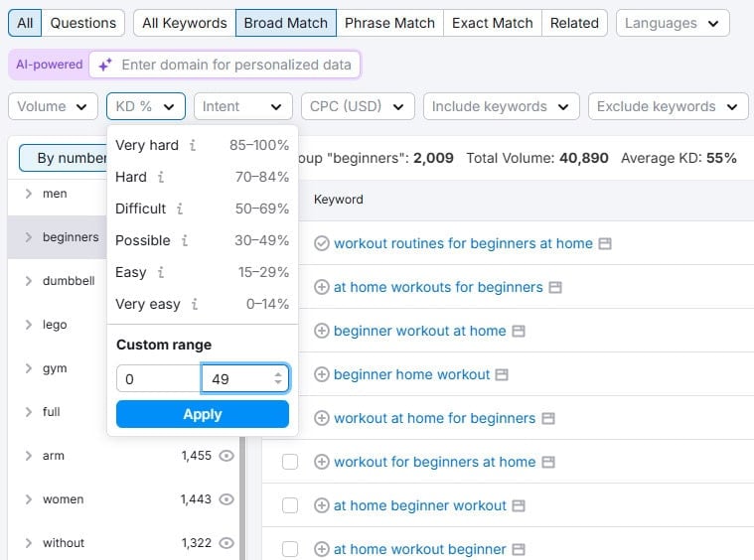754x560 pixels.
Task: Switch to Exact Match tab
Action: tap(493, 23)
